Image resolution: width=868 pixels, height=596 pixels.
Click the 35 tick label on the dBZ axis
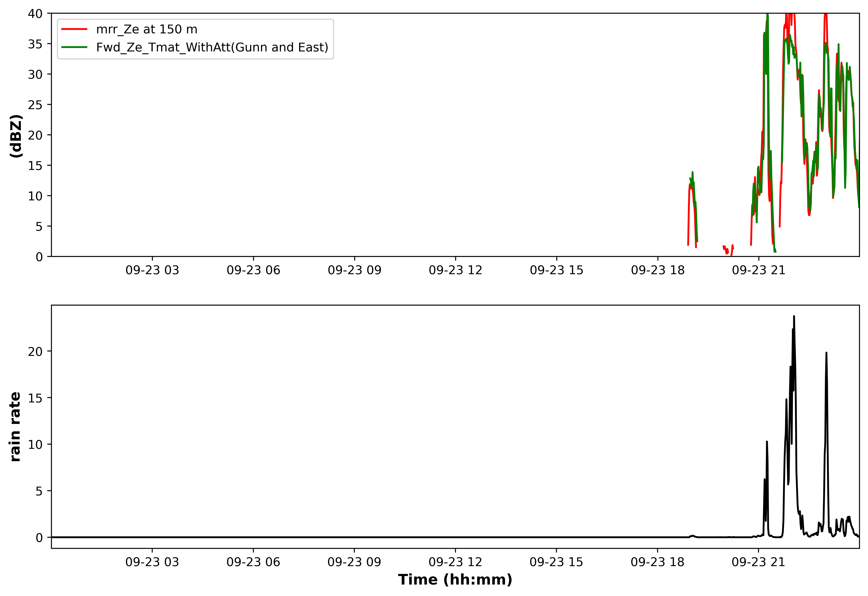pos(35,44)
